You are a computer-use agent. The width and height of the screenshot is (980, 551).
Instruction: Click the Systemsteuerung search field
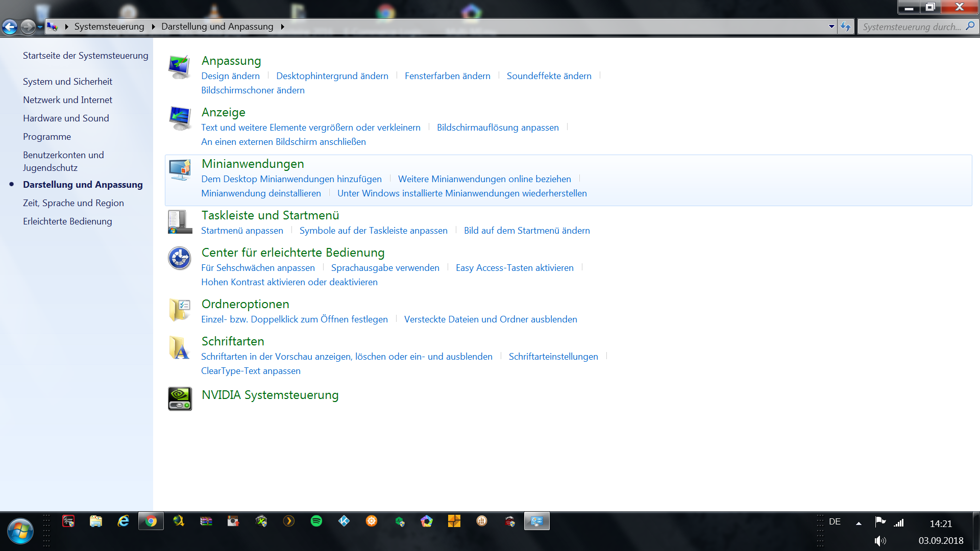tap(912, 27)
